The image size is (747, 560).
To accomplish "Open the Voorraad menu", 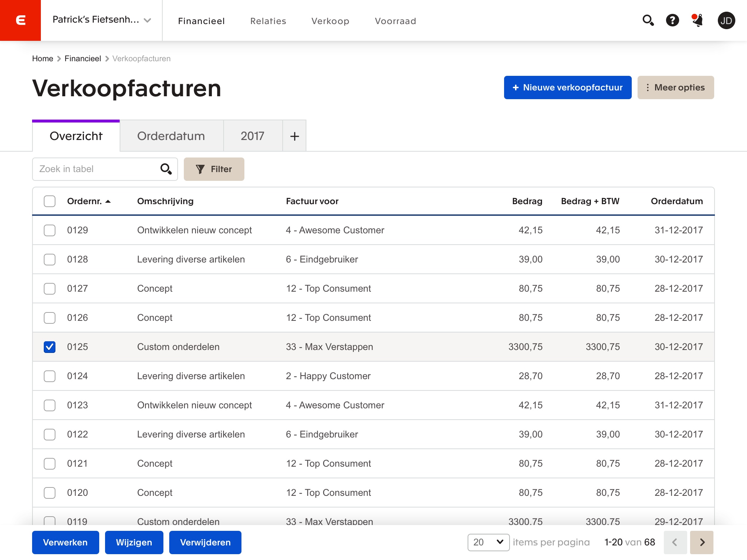I will click(395, 21).
